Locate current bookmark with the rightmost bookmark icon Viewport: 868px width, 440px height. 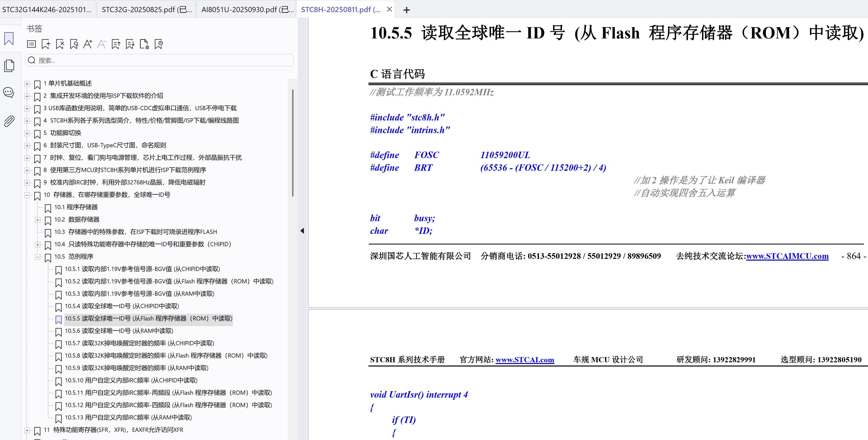point(158,44)
